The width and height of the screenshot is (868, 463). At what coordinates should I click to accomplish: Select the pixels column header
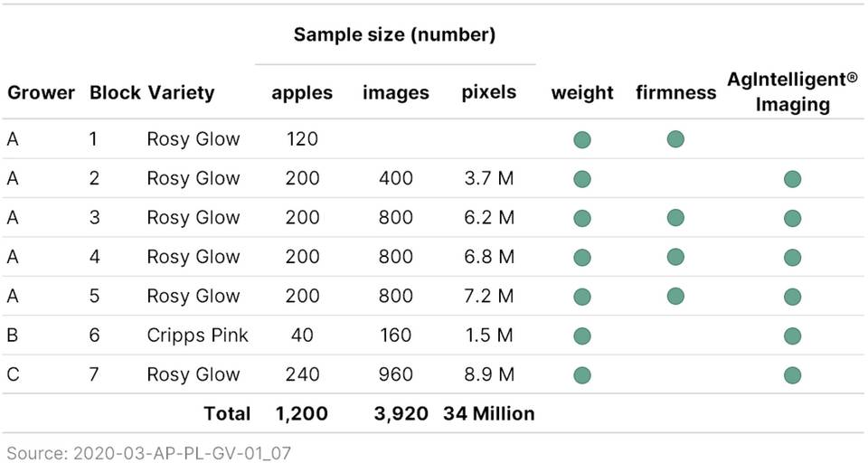488,92
